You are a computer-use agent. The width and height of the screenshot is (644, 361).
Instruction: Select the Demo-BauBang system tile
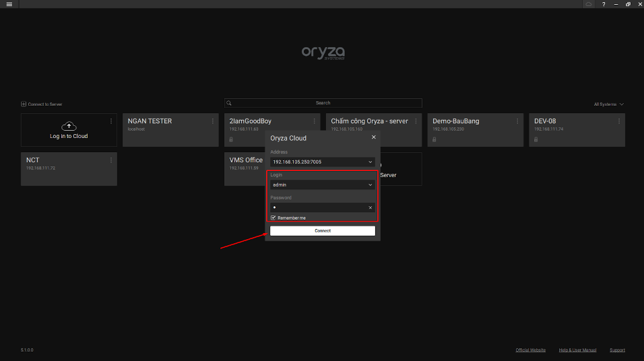[x=475, y=130]
